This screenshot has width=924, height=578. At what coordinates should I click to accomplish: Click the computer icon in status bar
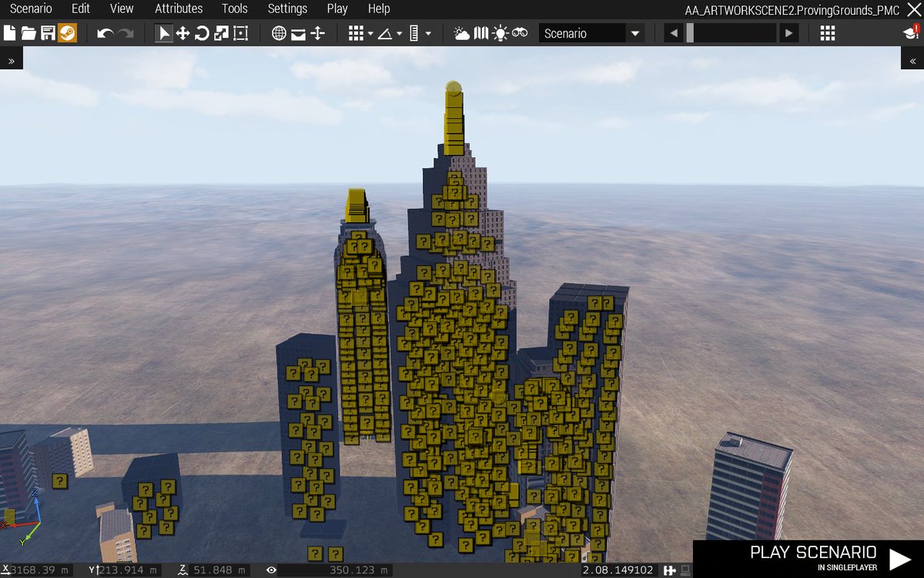tap(685, 570)
